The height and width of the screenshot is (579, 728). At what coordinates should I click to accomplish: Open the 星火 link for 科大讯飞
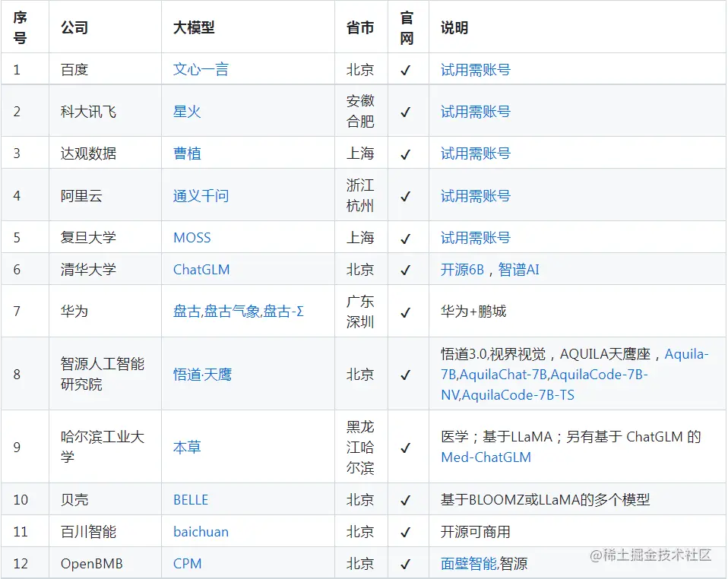point(185,111)
